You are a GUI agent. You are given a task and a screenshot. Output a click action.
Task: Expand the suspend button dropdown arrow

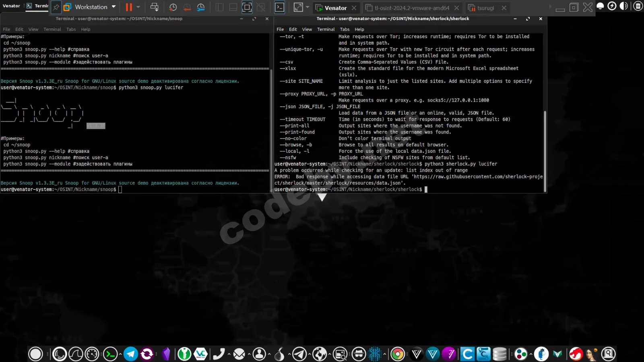pos(138,7)
